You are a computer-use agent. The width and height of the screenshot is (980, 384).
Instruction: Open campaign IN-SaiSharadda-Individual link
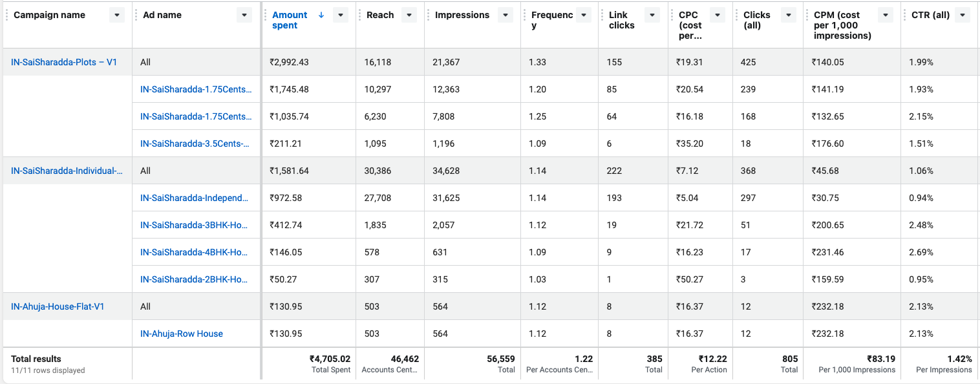tap(67, 171)
